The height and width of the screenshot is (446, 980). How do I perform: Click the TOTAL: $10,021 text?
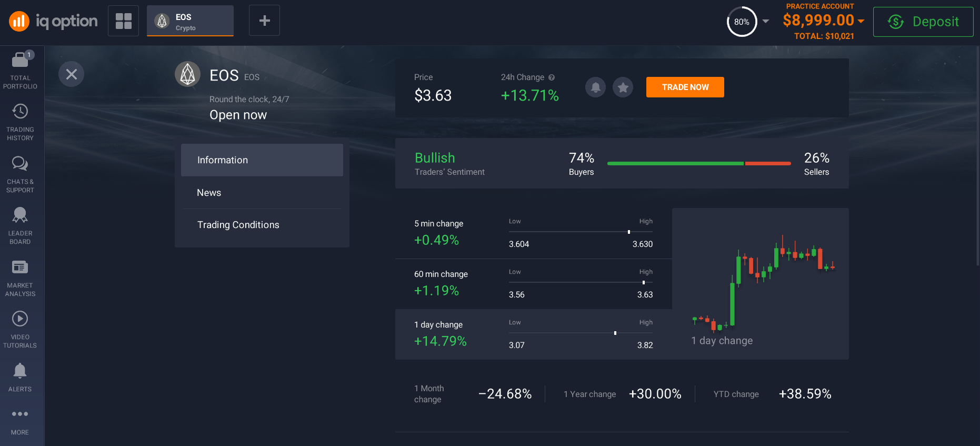(824, 36)
